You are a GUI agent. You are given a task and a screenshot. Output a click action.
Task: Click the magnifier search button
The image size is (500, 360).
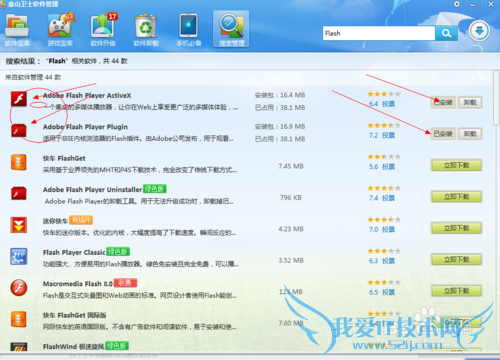click(x=446, y=33)
